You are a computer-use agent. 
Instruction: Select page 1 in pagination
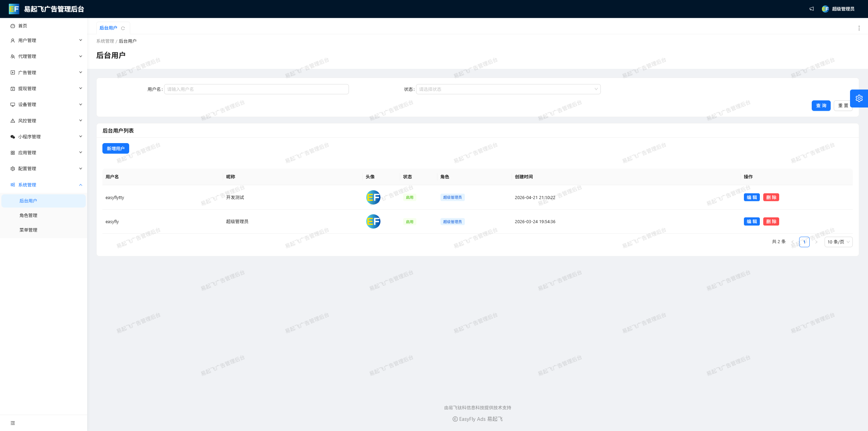[804, 242]
